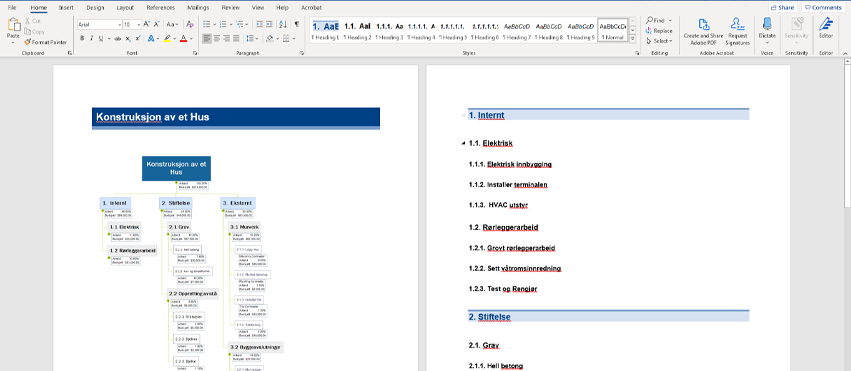
Task: Sort the selected paragraphs
Action: coord(283,24)
